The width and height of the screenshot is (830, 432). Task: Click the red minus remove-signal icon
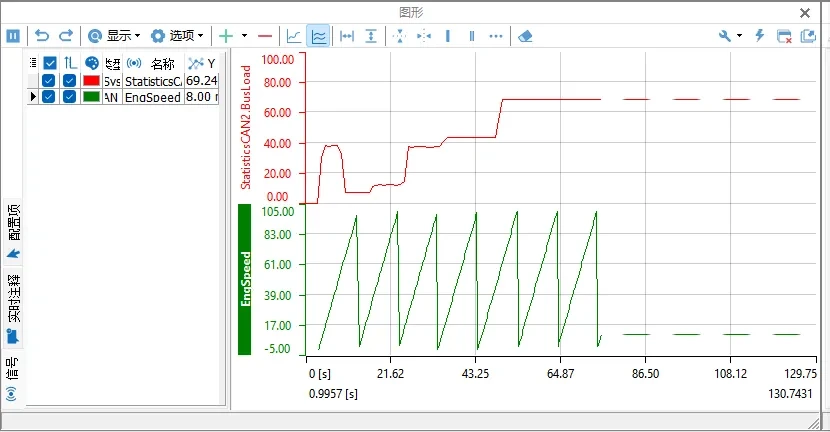point(265,35)
